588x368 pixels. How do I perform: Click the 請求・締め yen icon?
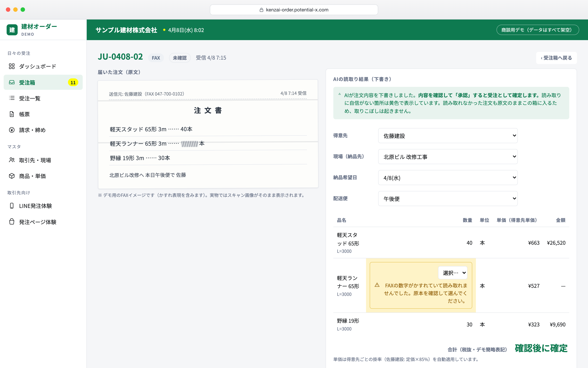coord(12,130)
